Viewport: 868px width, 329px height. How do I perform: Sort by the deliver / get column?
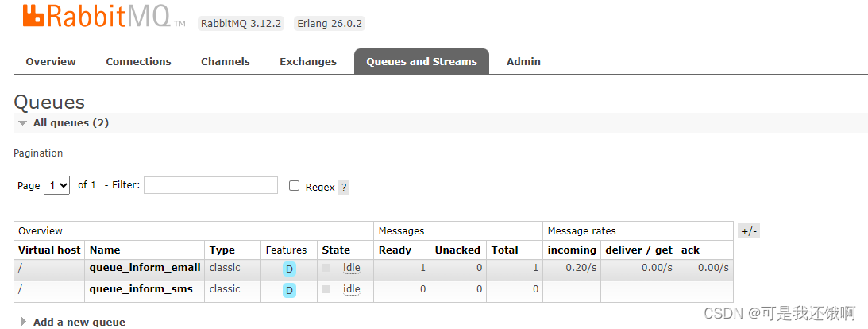tap(638, 250)
